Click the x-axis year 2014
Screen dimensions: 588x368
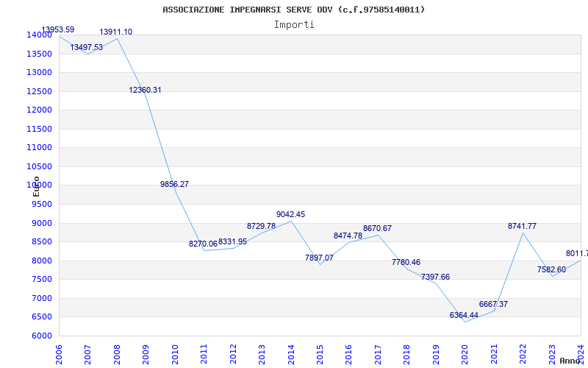(291, 355)
